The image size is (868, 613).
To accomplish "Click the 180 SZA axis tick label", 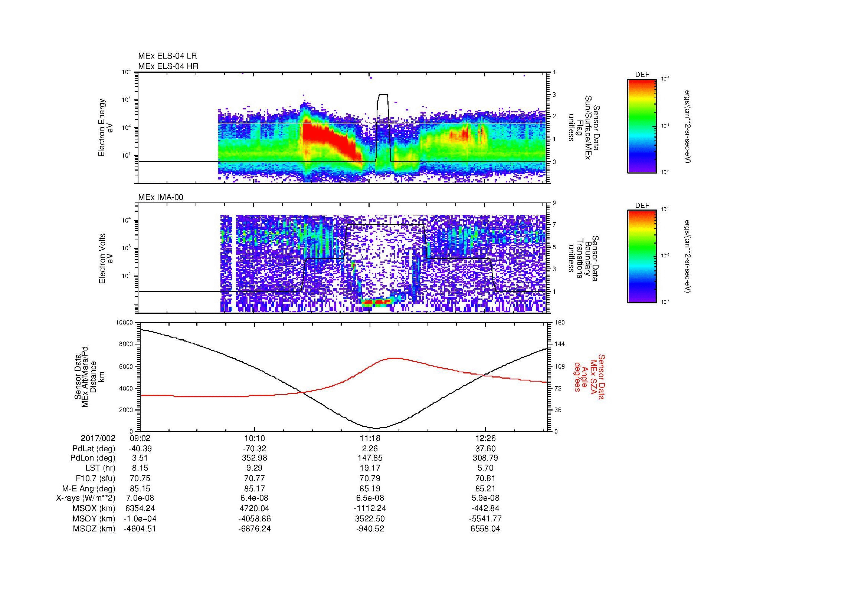I will [x=560, y=323].
